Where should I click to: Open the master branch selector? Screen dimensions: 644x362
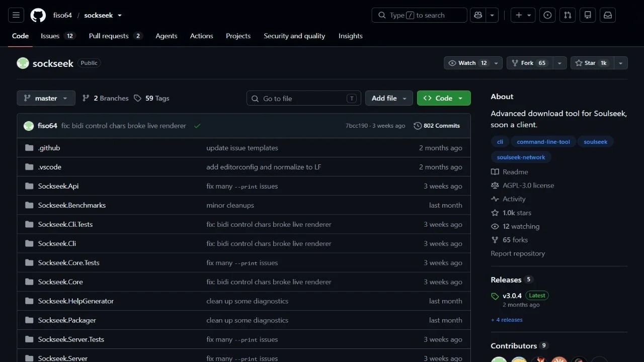click(46, 98)
